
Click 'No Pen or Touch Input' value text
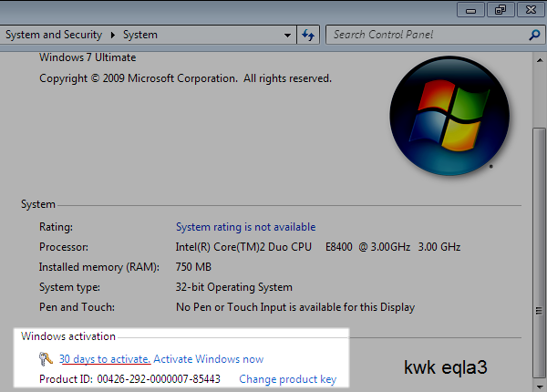click(295, 307)
